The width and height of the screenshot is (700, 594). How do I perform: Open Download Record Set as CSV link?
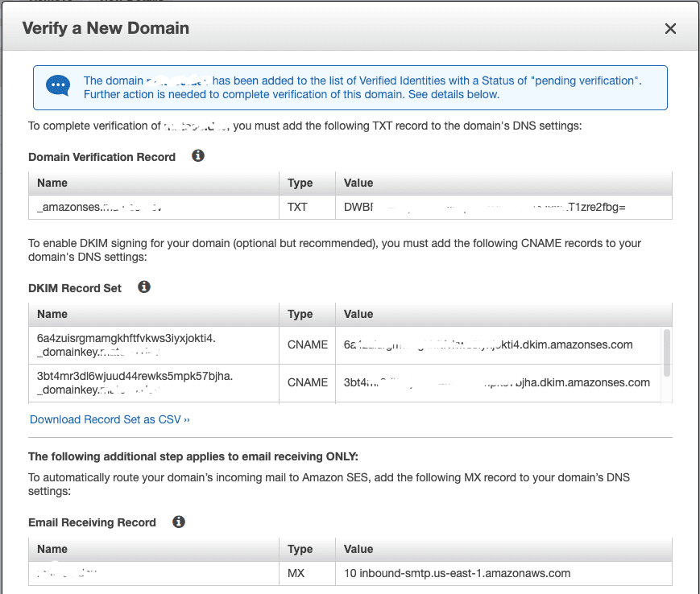[x=110, y=419]
